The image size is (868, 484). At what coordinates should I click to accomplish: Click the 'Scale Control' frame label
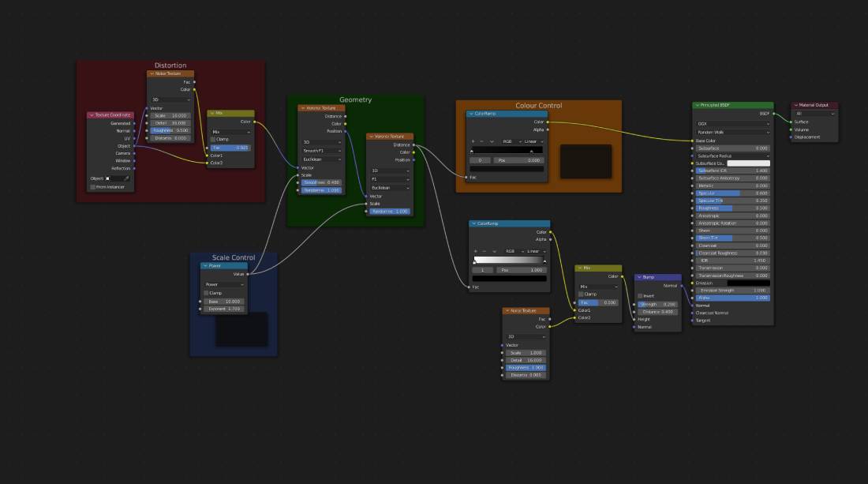(234, 257)
